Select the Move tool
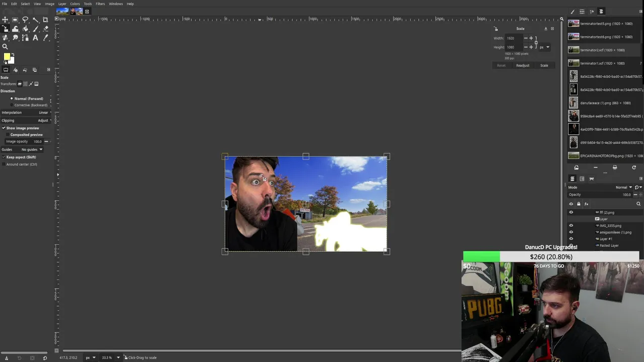 tap(5, 20)
